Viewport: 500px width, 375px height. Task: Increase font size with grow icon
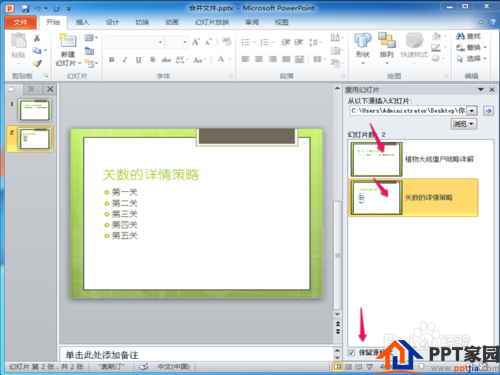196,42
